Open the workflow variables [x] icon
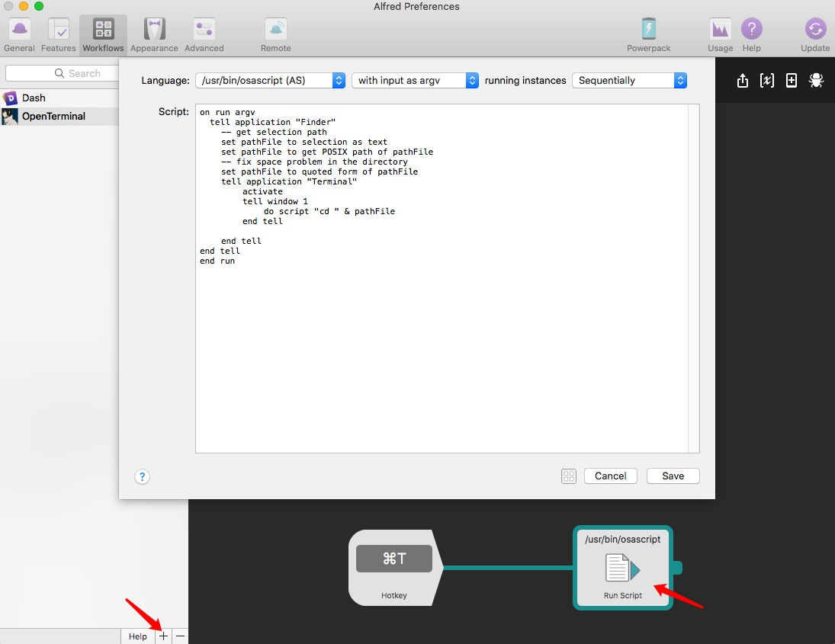 (767, 80)
